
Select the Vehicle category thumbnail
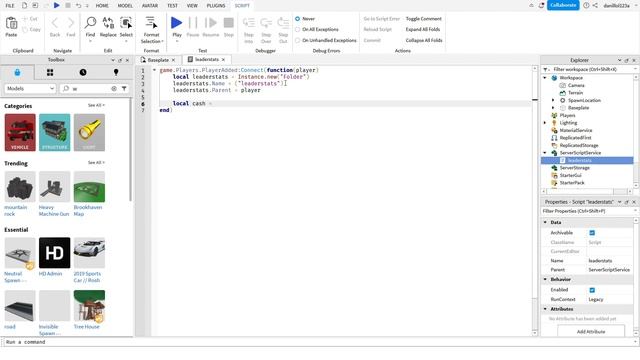tap(20, 132)
